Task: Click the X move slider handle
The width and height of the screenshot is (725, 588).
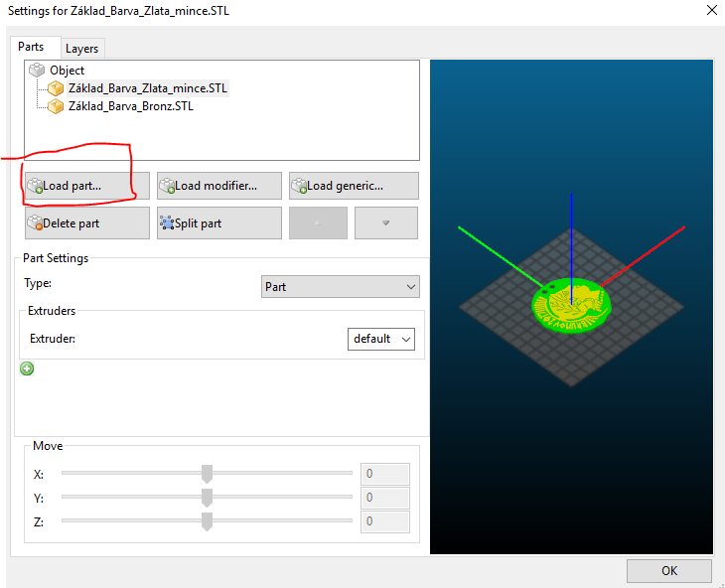Action: point(207,474)
